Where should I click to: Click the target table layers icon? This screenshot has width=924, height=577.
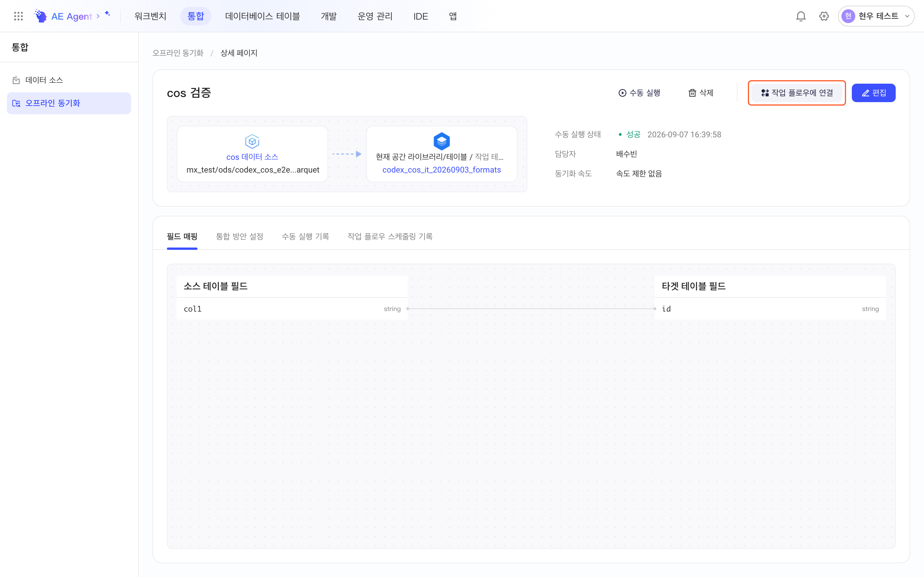(x=442, y=141)
